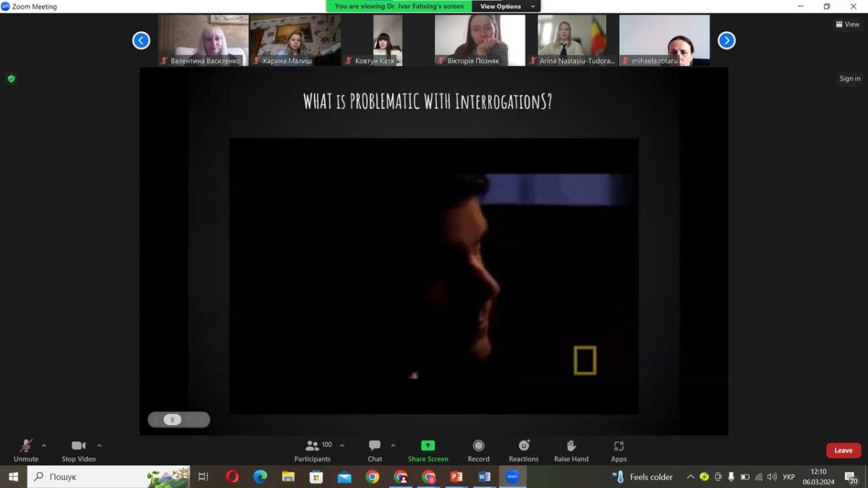This screenshot has height=488, width=868.
Task: Open the View Options dropdown
Action: tap(506, 7)
